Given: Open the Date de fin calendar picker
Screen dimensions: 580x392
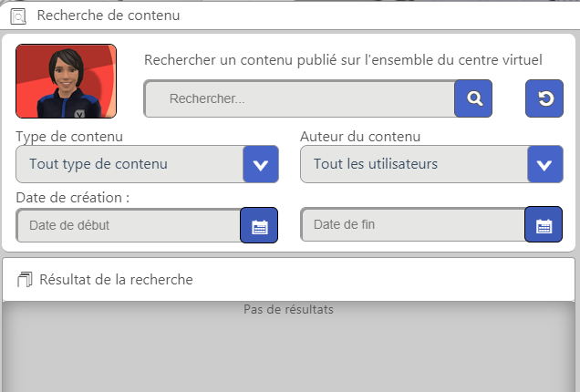Looking at the screenshot, I should 544,224.
